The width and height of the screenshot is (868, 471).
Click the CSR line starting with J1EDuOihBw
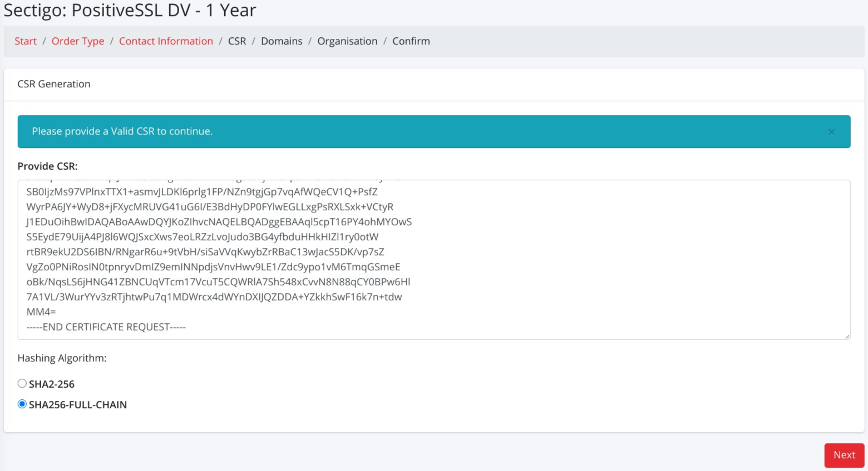coord(219,222)
